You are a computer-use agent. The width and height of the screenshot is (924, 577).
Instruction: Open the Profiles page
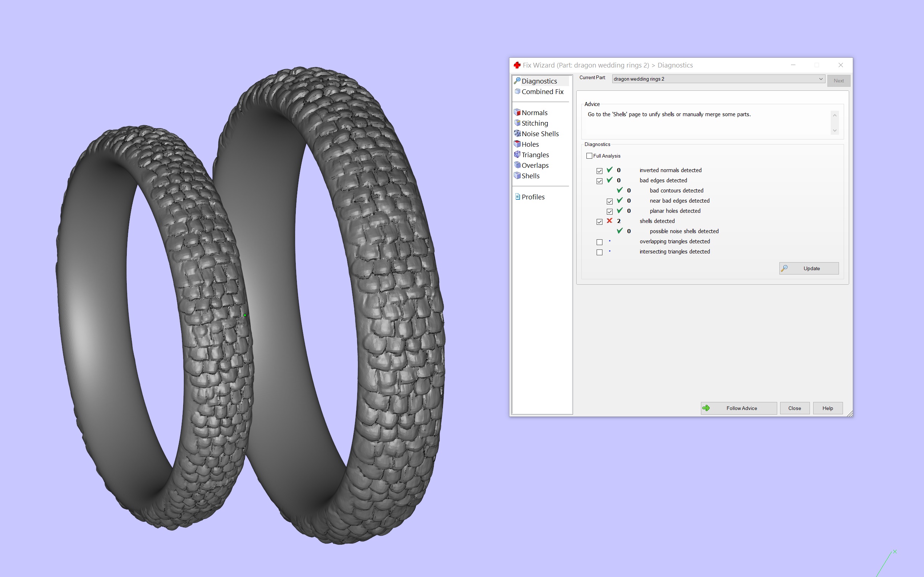click(533, 197)
